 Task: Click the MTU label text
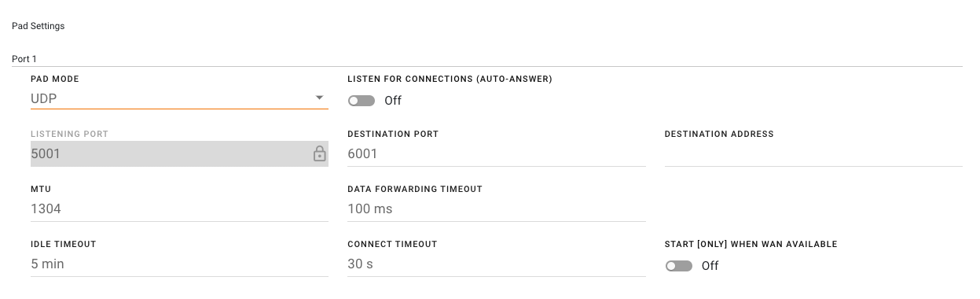(41, 190)
